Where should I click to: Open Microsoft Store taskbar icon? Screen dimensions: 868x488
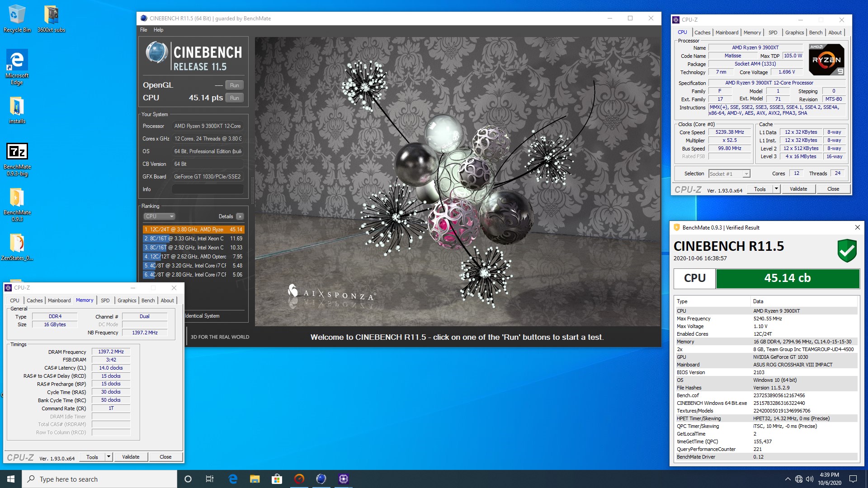[x=277, y=479]
